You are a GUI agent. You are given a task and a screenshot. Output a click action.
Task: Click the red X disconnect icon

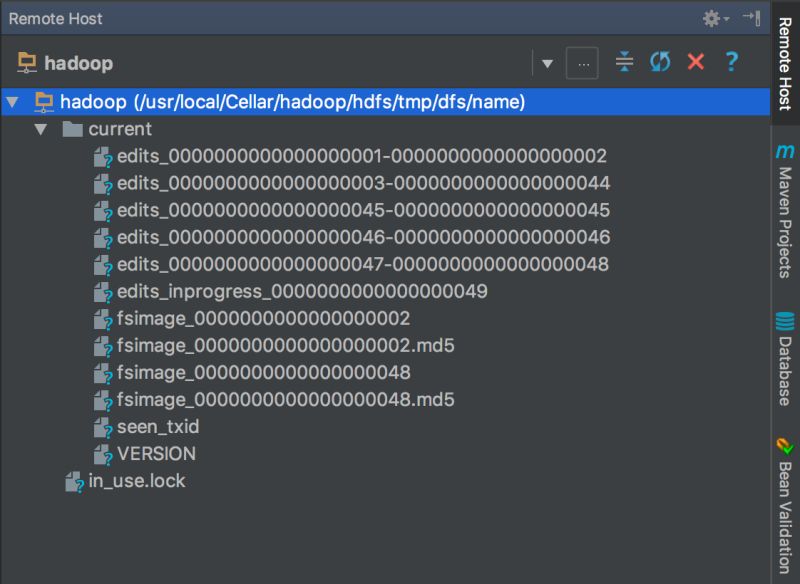(x=695, y=62)
